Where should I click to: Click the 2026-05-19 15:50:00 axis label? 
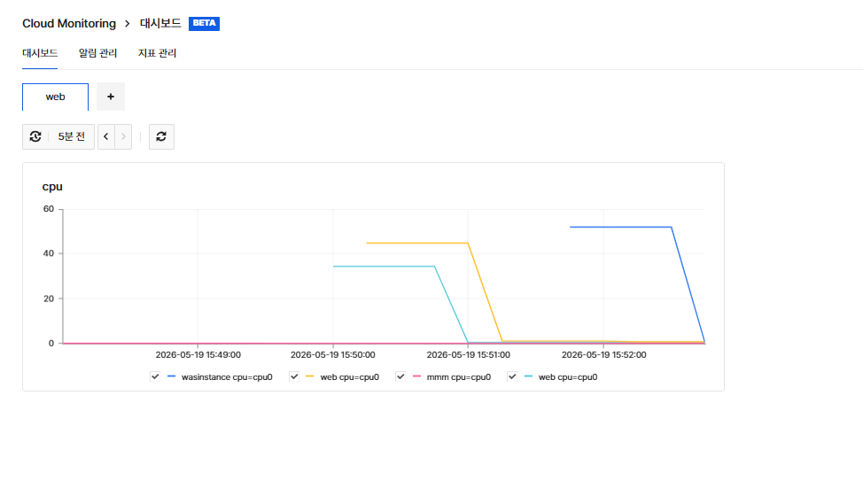coord(333,355)
